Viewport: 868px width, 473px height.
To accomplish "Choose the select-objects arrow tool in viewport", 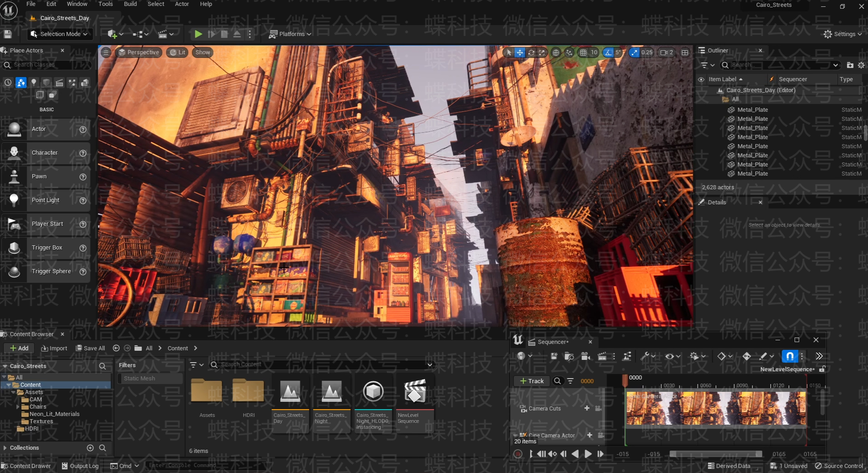I will [x=509, y=52].
